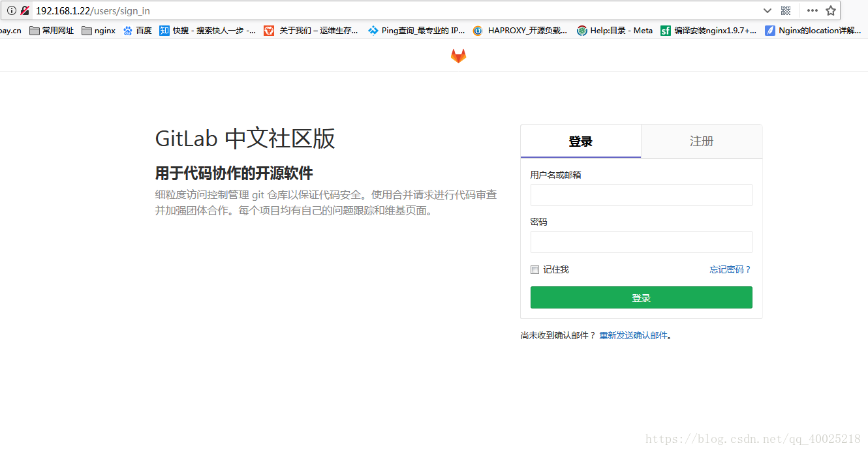The width and height of the screenshot is (868, 452).
Task: Click the green 登录 button
Action: point(641,297)
